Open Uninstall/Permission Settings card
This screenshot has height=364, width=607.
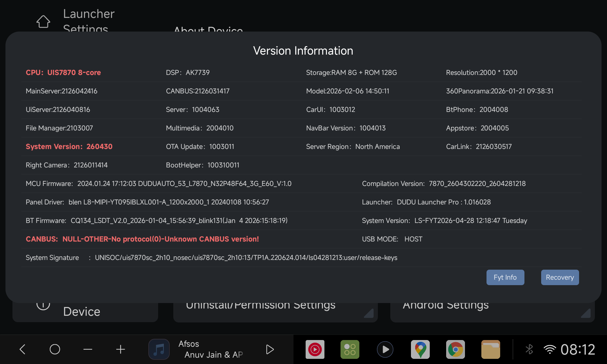(276, 312)
